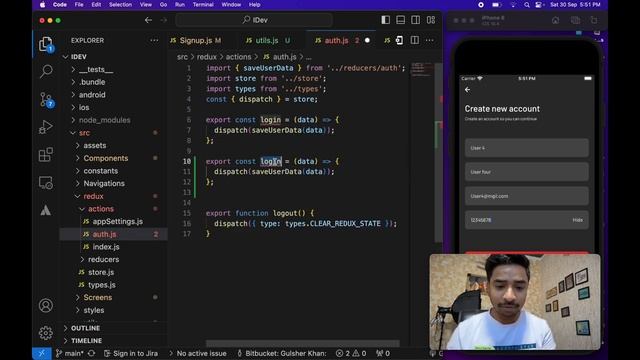Click the synchronize changes icon in status bar

coord(91,353)
